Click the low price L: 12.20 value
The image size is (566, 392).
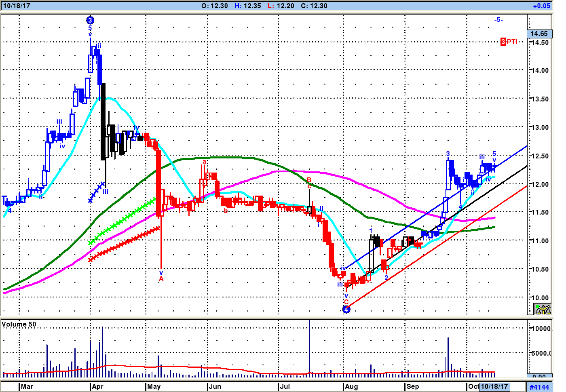click(x=281, y=6)
